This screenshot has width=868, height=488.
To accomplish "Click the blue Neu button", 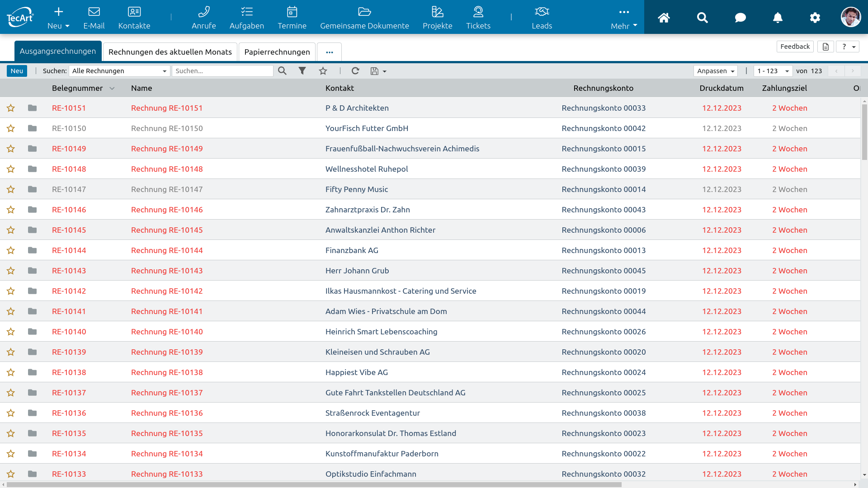I will coord(17,71).
